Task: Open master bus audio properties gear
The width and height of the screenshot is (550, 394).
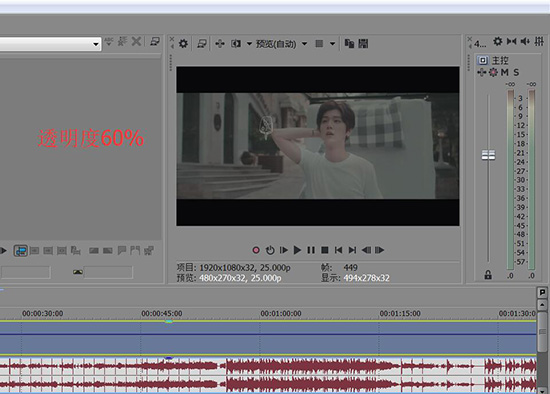Action: (497, 41)
